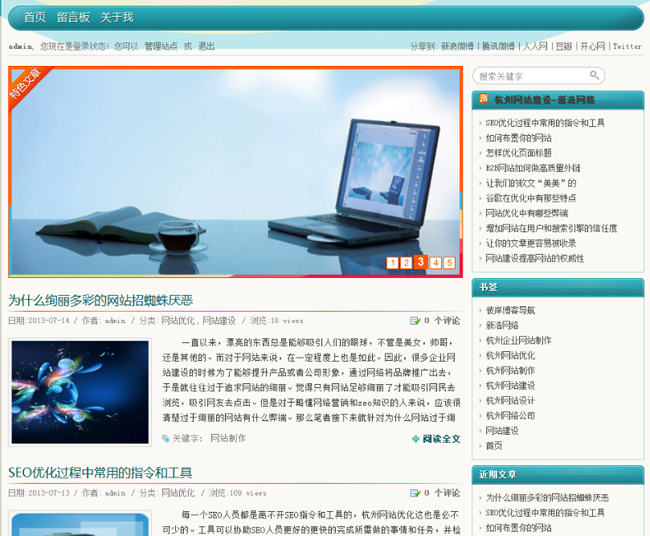Open bookmark 杭州网络公司
The image size is (650, 536).
click(x=510, y=415)
